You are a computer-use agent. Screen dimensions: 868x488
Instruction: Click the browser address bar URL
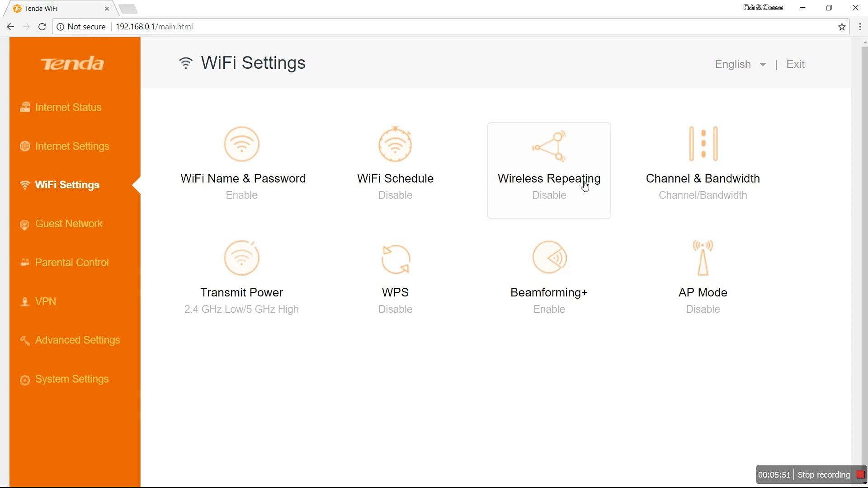[154, 27]
